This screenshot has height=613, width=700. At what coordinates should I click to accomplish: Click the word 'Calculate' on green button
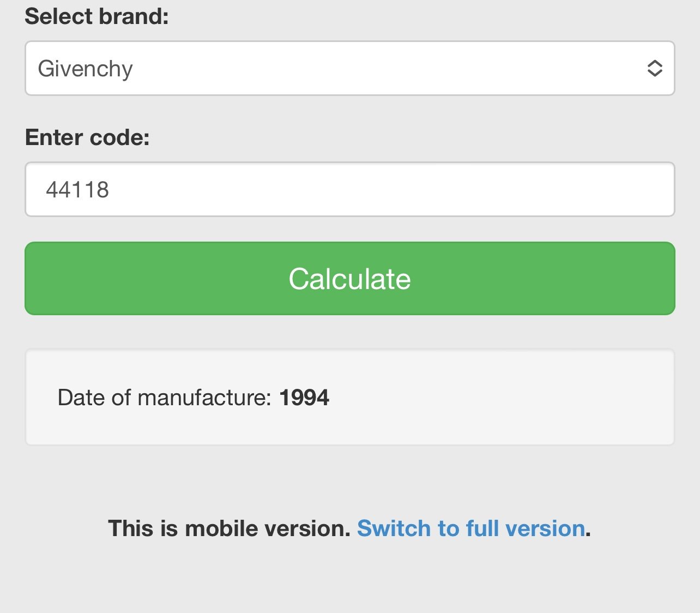pyautogui.click(x=349, y=279)
